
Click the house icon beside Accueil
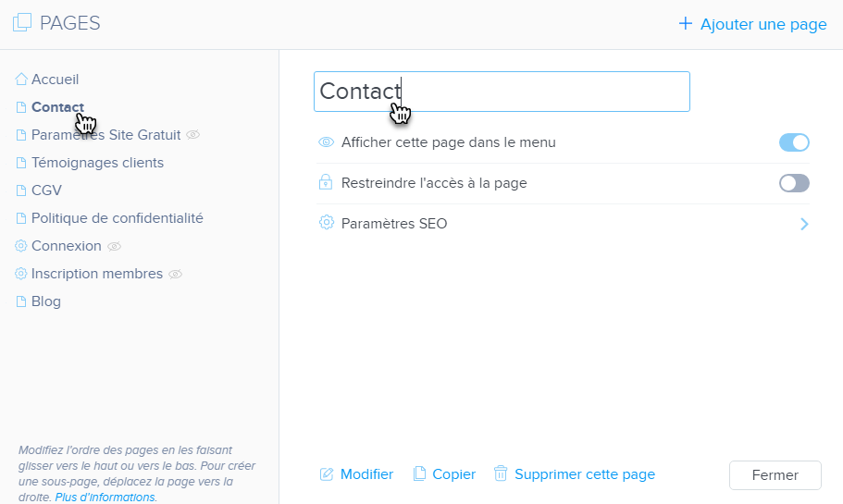tap(21, 80)
